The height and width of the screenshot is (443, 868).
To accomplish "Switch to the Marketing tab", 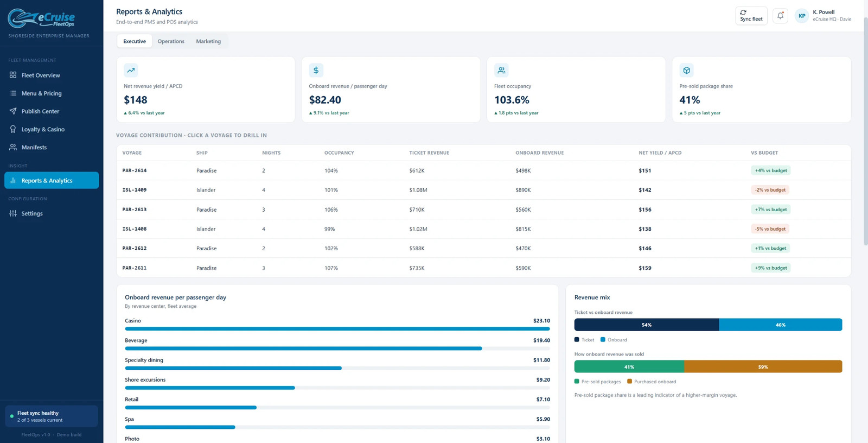I will click(x=208, y=41).
